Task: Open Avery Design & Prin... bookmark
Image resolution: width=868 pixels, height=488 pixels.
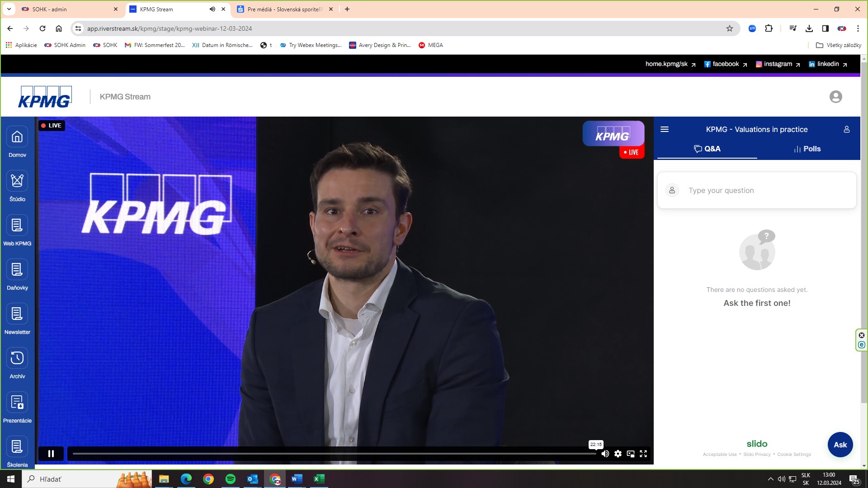Action: [x=380, y=45]
